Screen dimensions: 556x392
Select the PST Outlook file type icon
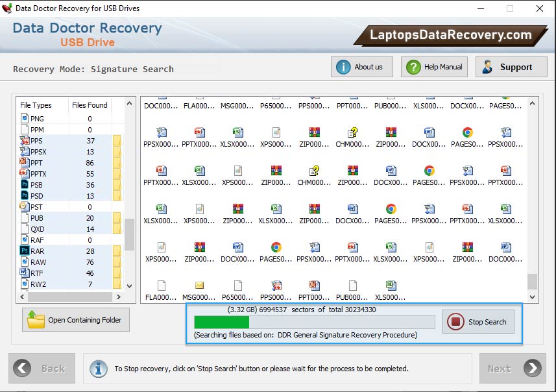click(x=25, y=206)
